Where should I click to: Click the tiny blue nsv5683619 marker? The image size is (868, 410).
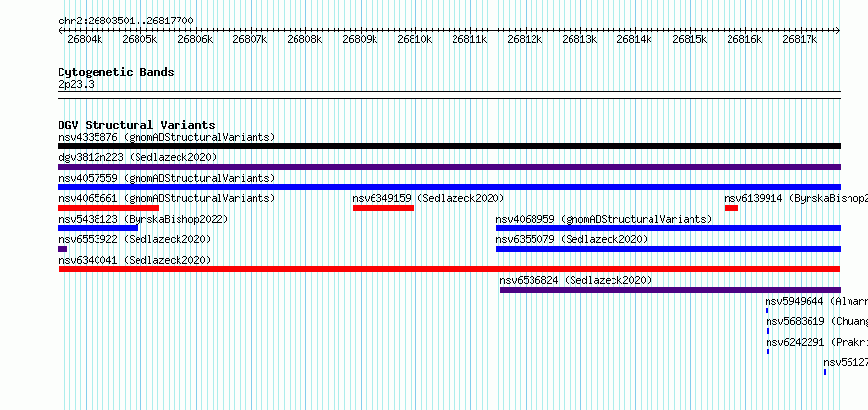click(x=768, y=331)
